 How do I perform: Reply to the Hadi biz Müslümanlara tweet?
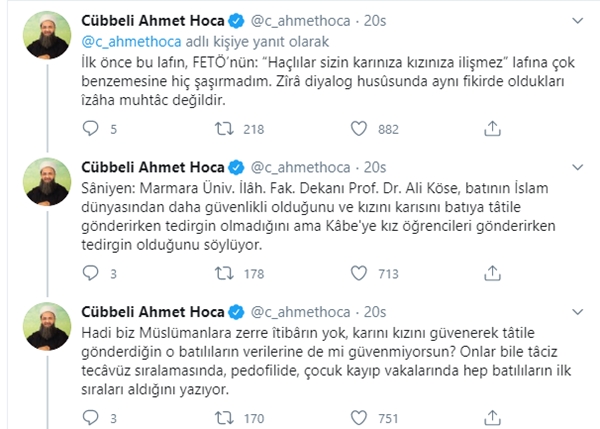91,418
